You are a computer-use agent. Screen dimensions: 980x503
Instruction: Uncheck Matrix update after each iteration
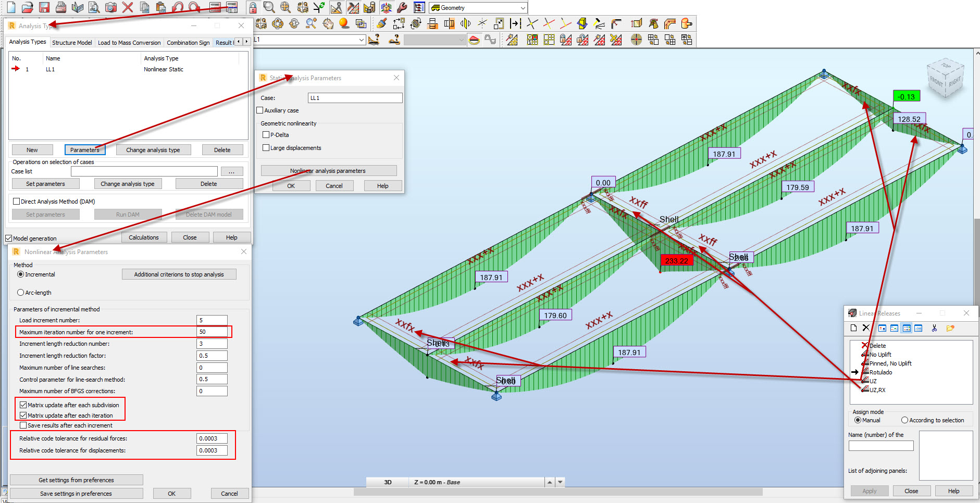pyautogui.click(x=23, y=416)
